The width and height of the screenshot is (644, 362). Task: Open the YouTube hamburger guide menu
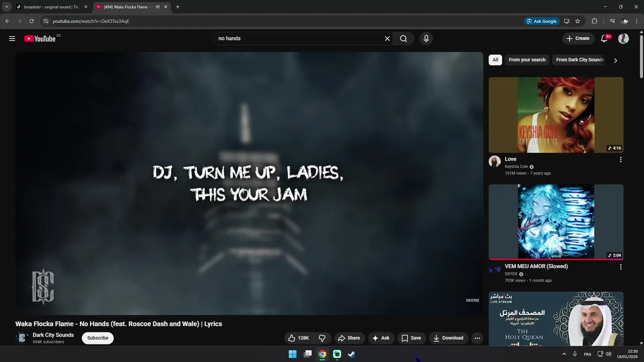12,38
